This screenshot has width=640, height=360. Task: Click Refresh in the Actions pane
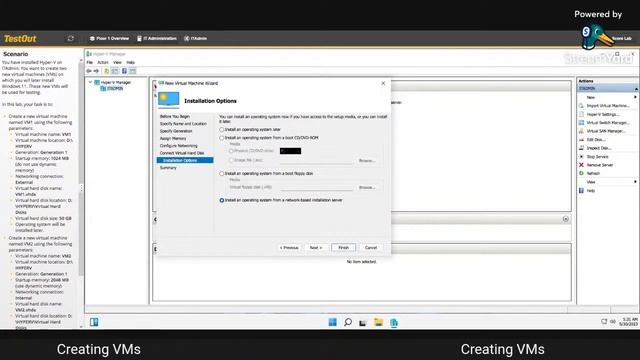tap(593, 173)
